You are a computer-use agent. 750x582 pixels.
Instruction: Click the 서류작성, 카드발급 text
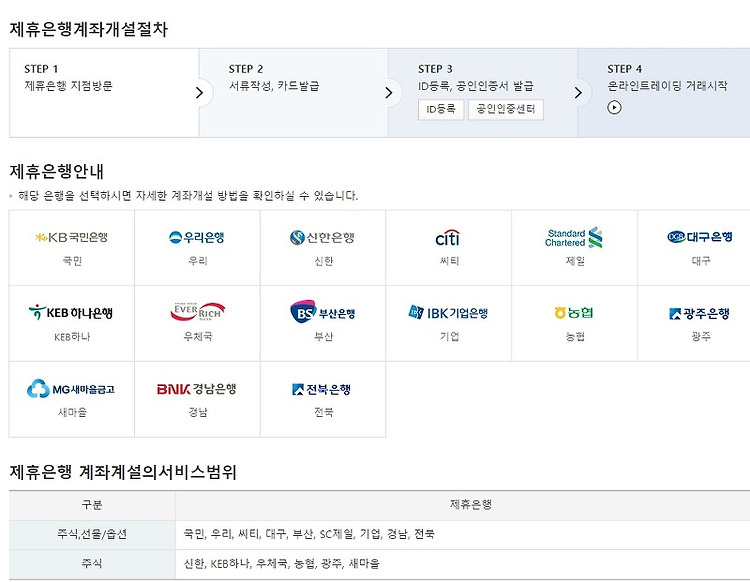[x=274, y=86]
